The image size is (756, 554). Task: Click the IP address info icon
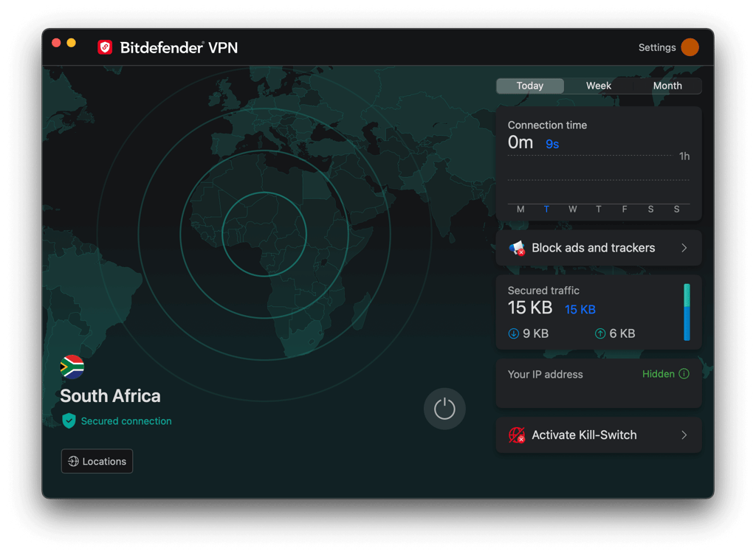[684, 374]
